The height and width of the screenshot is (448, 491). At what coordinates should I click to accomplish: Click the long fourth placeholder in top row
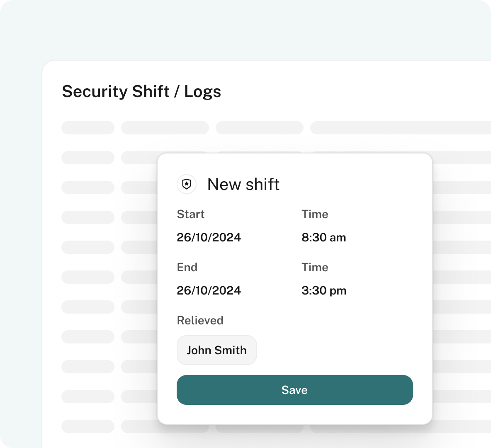point(400,128)
